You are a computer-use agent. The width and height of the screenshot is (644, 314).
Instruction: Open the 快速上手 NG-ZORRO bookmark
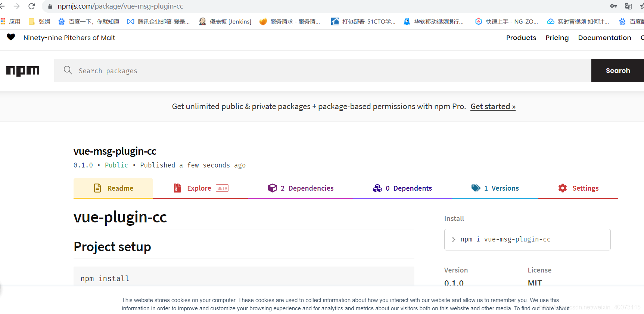click(x=507, y=21)
